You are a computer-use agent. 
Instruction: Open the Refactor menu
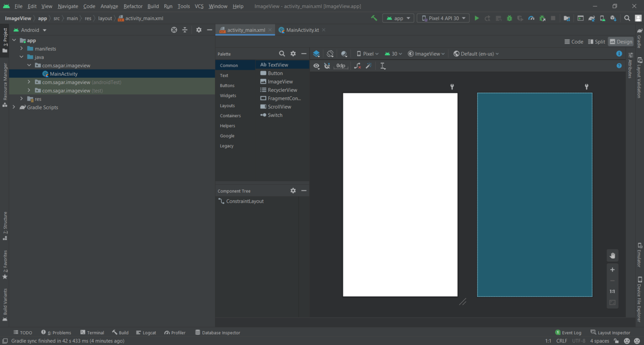pos(133,6)
